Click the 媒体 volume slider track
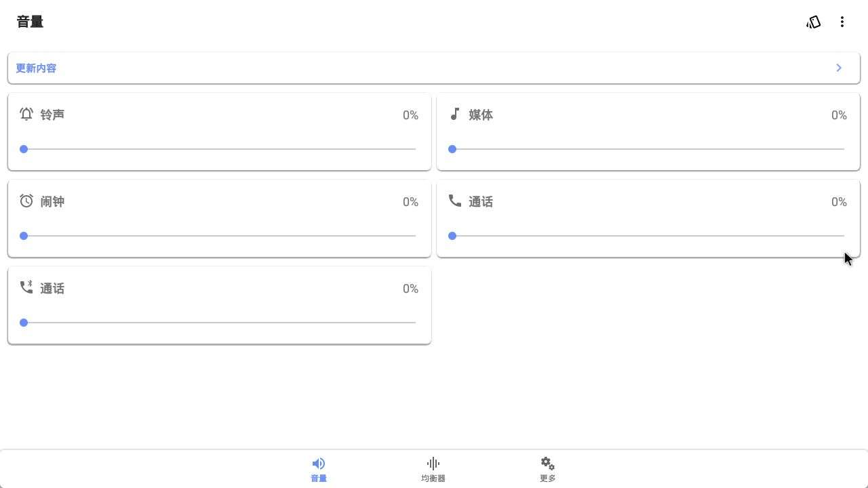This screenshot has width=868, height=488. pyautogui.click(x=648, y=149)
